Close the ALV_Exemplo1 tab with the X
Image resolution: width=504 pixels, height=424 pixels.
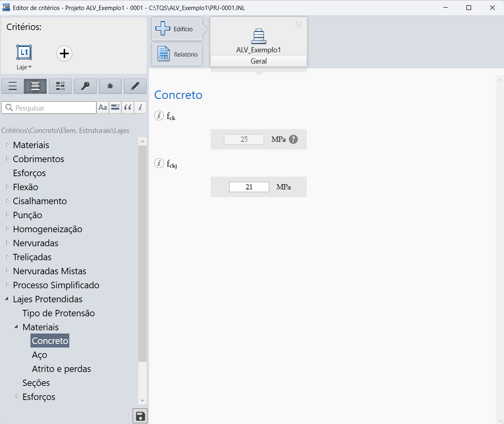298,24
